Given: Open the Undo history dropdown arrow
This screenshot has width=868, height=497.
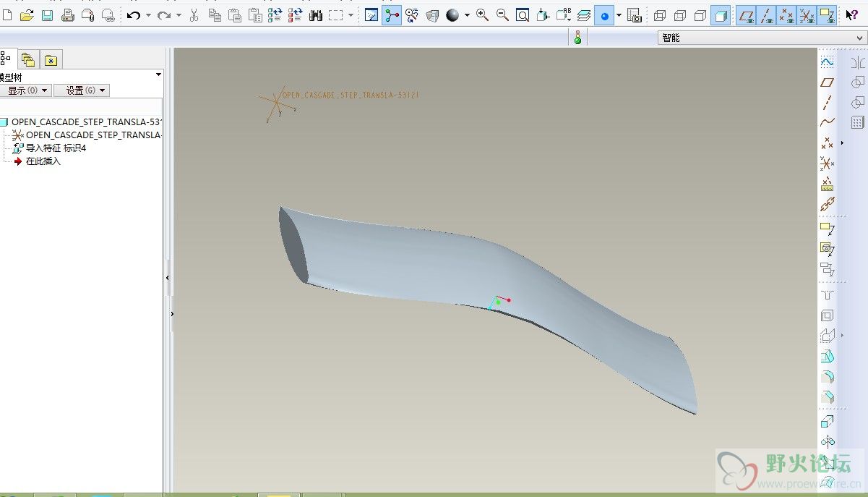Looking at the screenshot, I should click(x=148, y=15).
